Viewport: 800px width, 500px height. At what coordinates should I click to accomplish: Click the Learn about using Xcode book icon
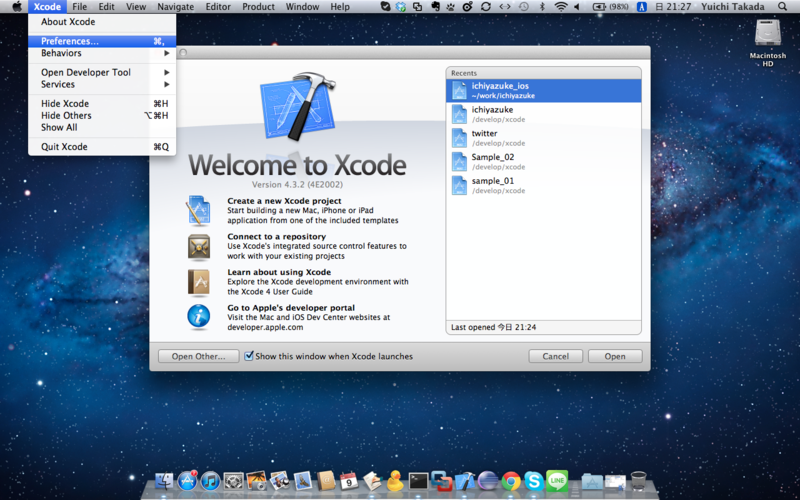pyautogui.click(x=198, y=282)
